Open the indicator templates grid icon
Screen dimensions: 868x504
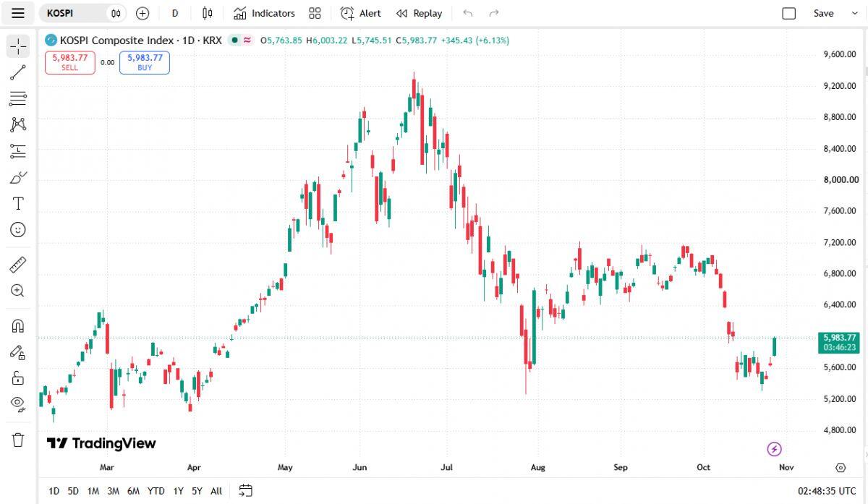(x=315, y=13)
